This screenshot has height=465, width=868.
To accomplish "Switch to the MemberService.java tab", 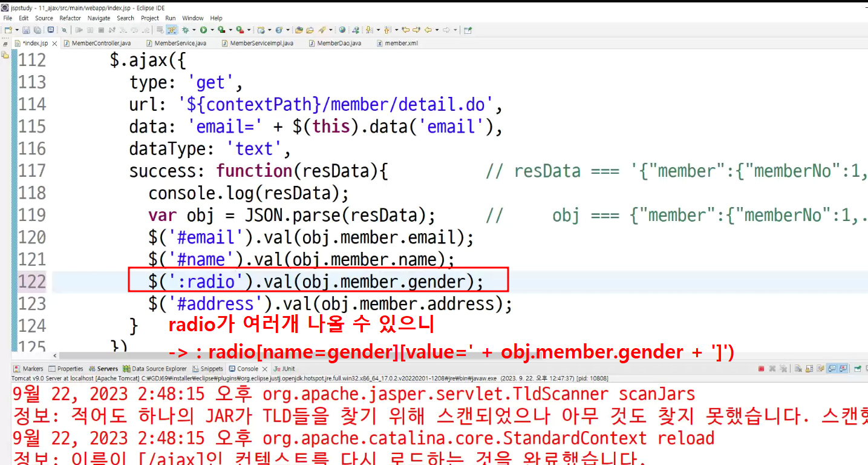I will (x=176, y=43).
